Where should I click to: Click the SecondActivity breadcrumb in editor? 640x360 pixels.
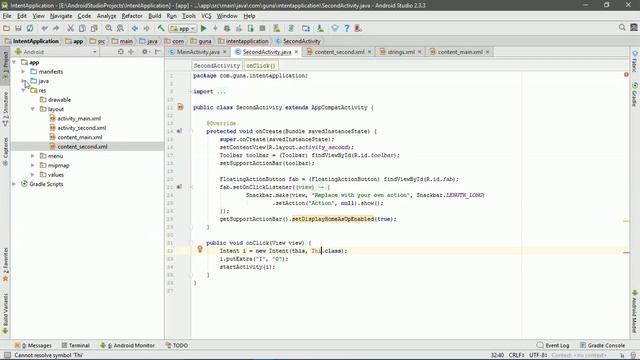217,66
